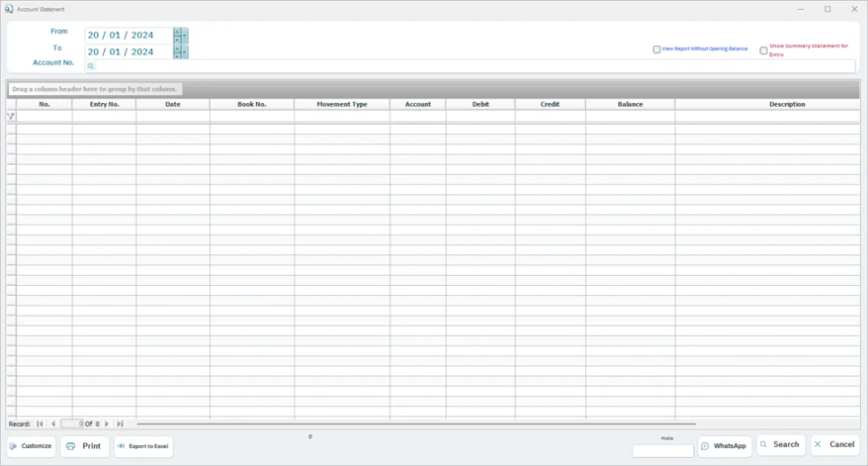
Task: Jump to last record arrow
Action: [x=120, y=423]
